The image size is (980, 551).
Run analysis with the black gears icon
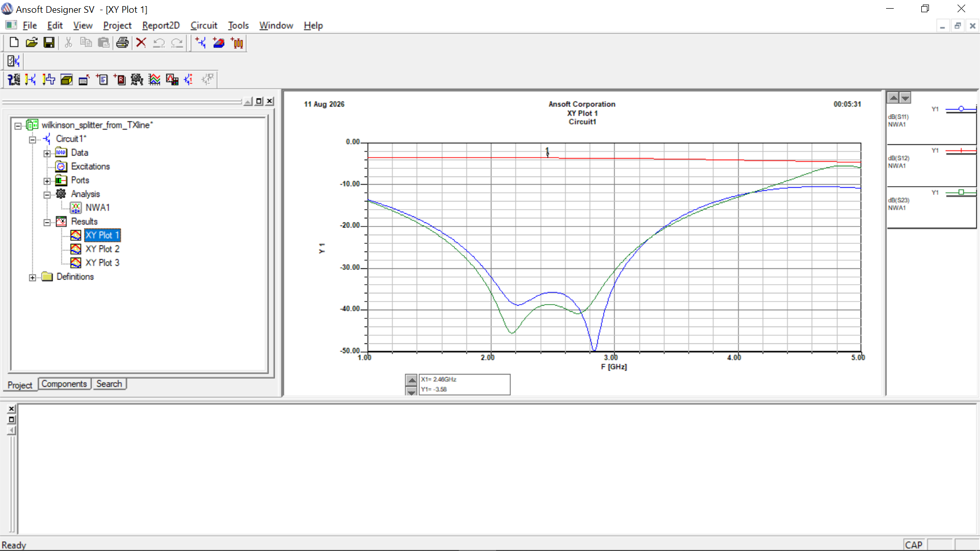(137, 80)
